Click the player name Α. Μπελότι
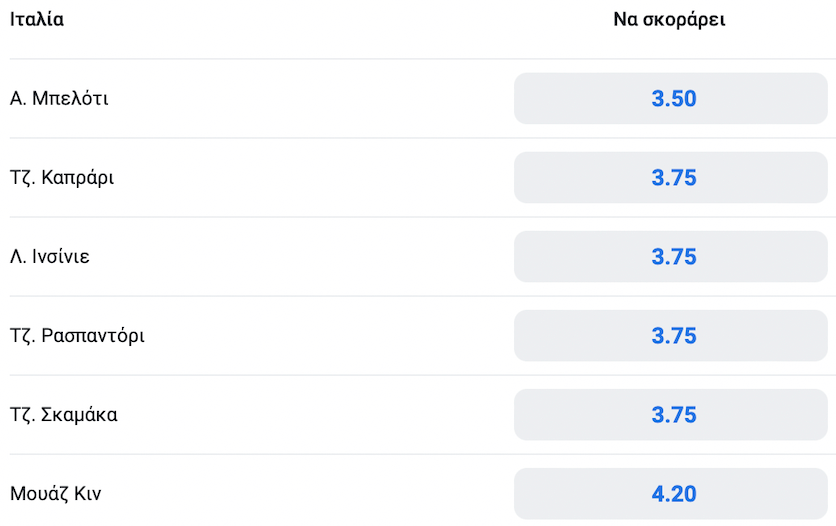Image resolution: width=836 pixels, height=526 pixels. pyautogui.click(x=59, y=99)
